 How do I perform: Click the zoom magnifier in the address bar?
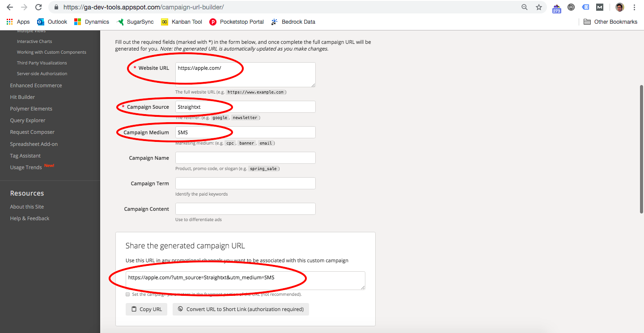[524, 7]
